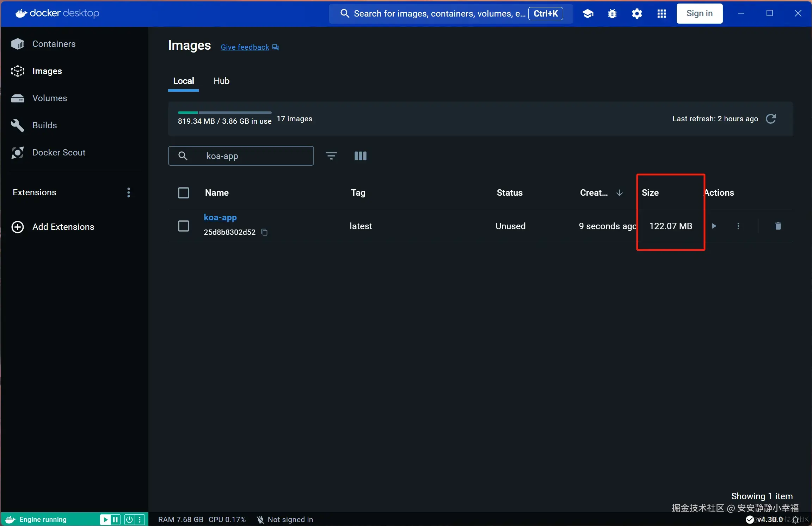812x526 pixels.
Task: Select the koa-app row checkbox
Action: click(184, 226)
